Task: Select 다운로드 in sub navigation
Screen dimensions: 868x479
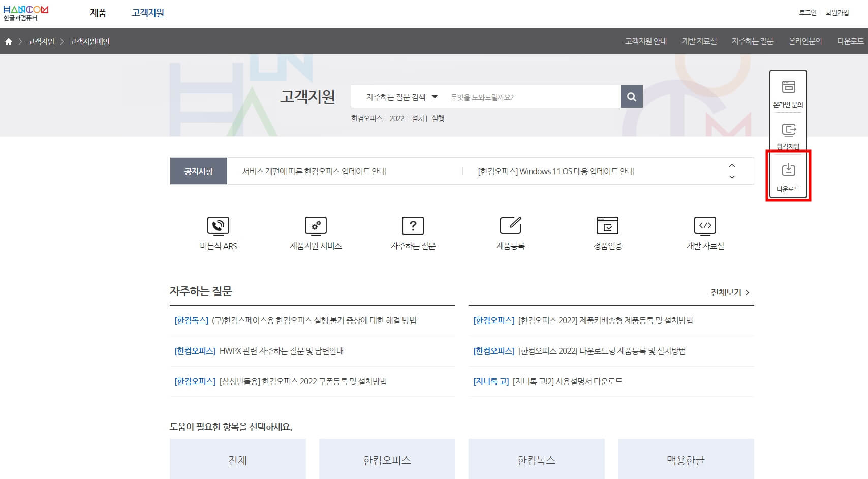Action: [850, 41]
